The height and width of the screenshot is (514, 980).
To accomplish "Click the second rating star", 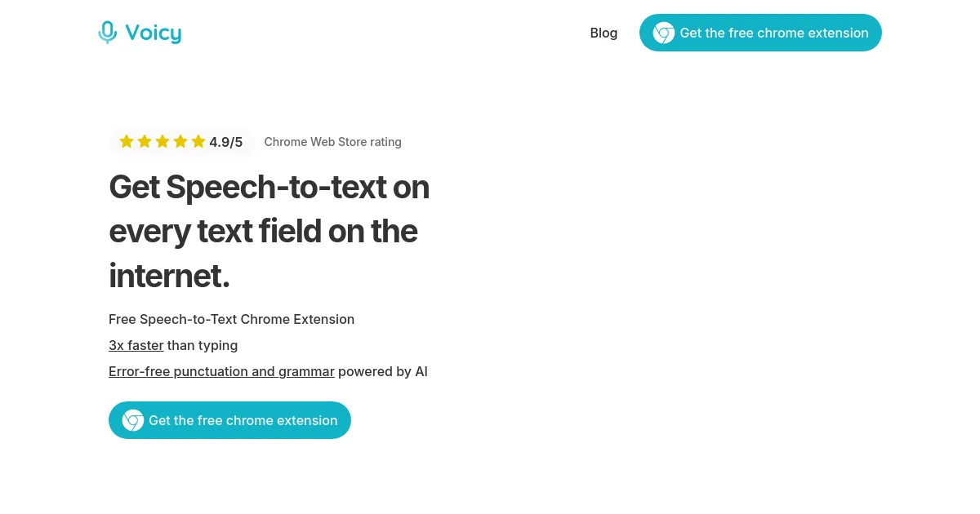I will coord(145,142).
